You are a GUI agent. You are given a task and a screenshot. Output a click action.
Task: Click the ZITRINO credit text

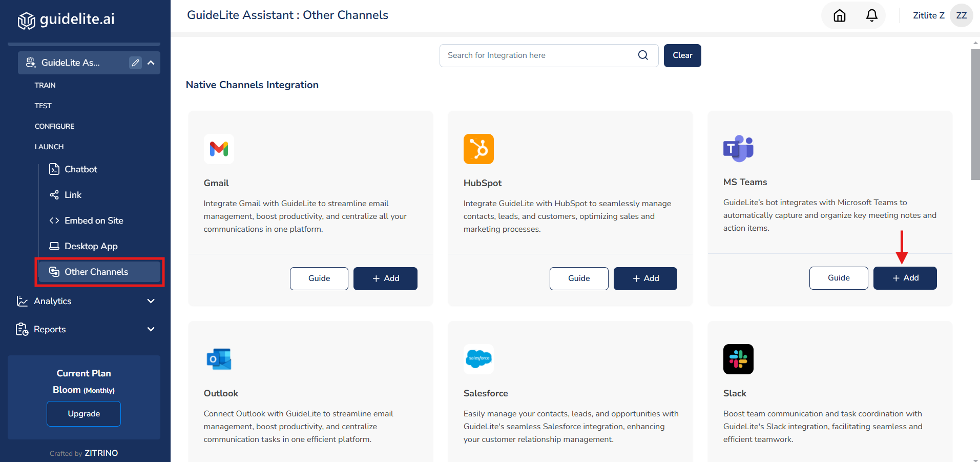[101, 453]
